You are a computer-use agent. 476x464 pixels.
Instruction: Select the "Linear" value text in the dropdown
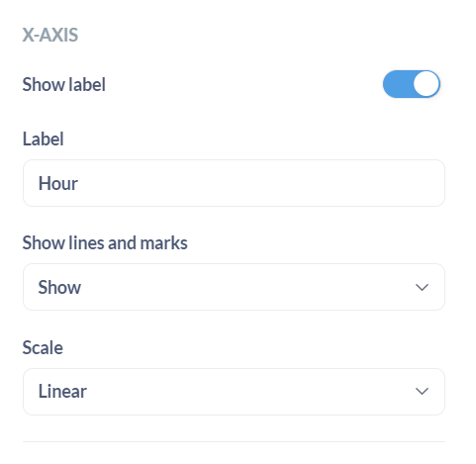(62, 392)
